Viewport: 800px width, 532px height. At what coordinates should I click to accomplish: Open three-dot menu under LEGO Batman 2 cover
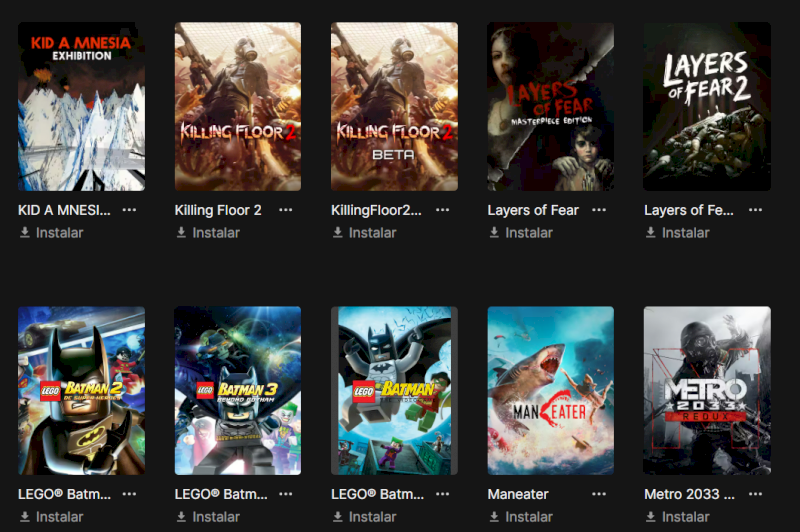pos(130,494)
